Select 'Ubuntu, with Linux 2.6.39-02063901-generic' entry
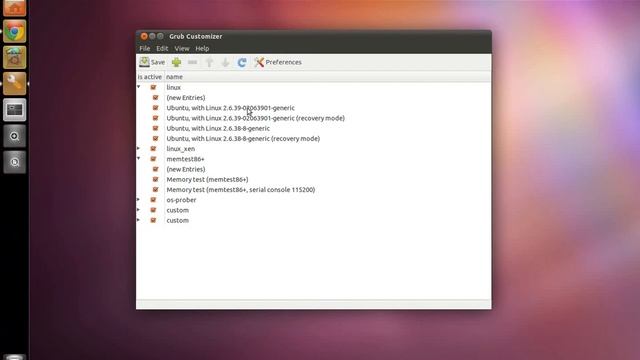Image resolution: width=640 pixels, height=360 pixels. point(230,108)
